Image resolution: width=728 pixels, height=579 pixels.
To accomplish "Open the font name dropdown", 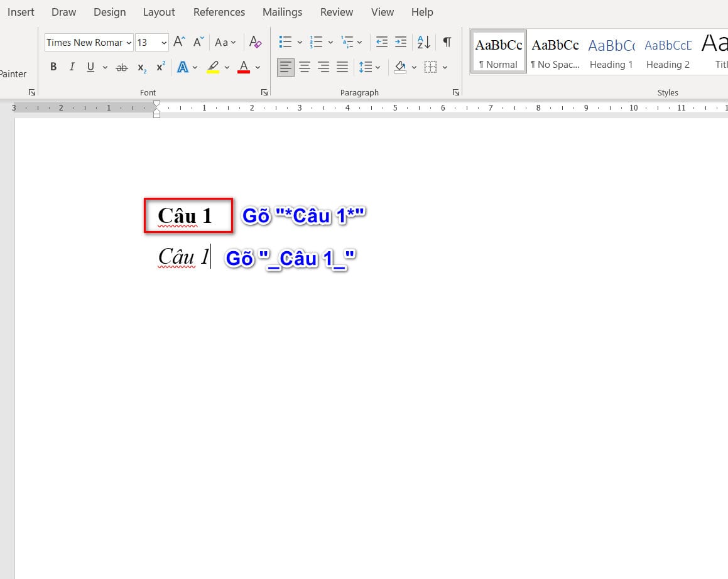I will click(x=129, y=43).
